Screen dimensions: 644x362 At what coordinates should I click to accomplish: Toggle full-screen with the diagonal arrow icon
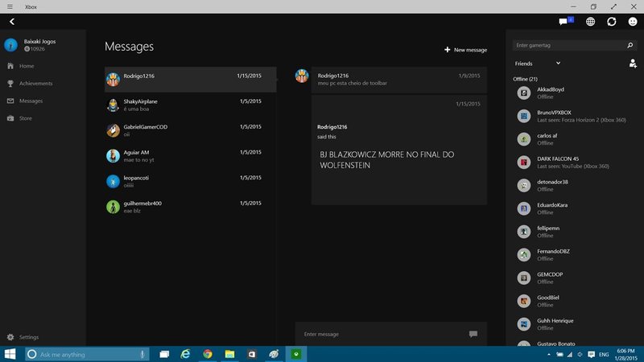[x=613, y=6]
